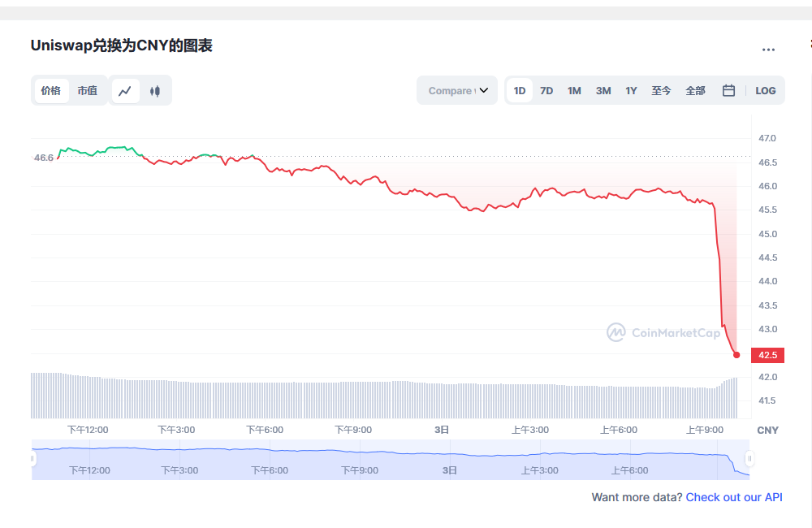812x528 pixels.
Task: Select the 1M time range
Action: [x=574, y=91]
